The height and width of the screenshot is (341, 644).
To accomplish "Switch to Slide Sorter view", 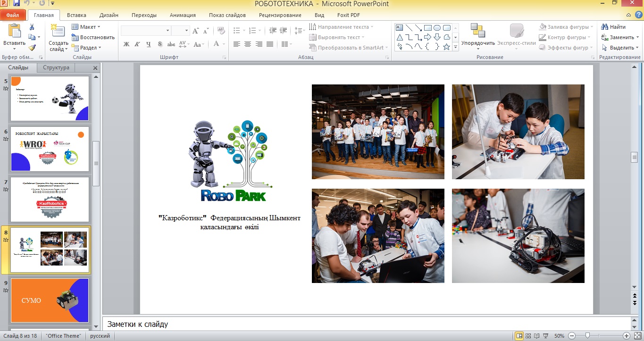I will tap(528, 336).
